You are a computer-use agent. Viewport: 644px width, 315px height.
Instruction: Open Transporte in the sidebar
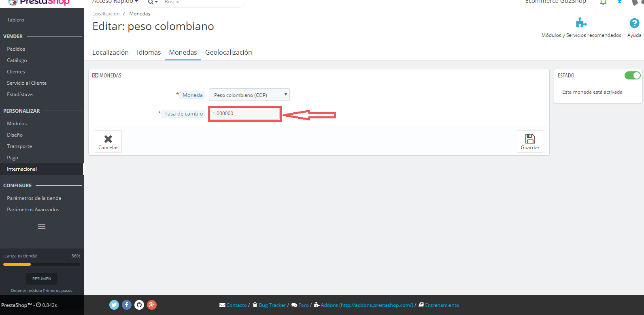19,146
